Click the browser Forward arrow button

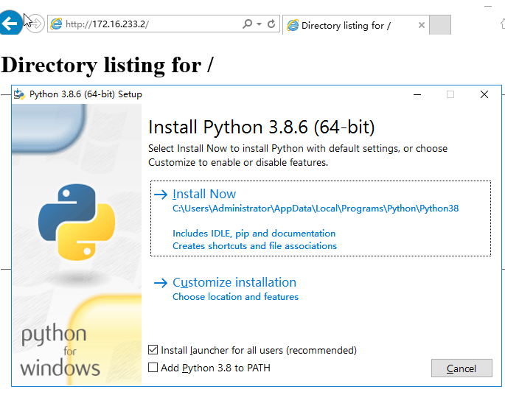click(x=35, y=24)
